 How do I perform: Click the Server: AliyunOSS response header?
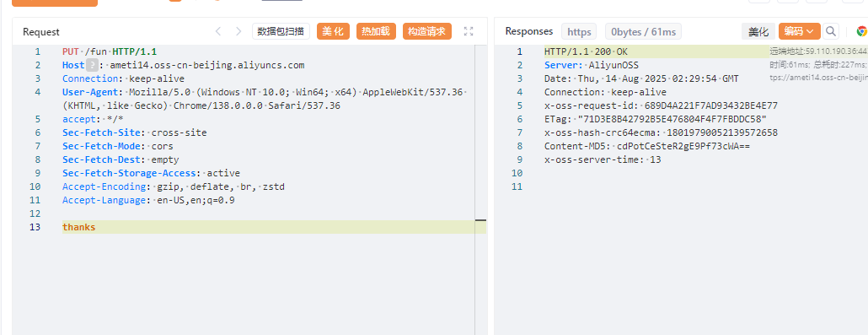coord(592,65)
